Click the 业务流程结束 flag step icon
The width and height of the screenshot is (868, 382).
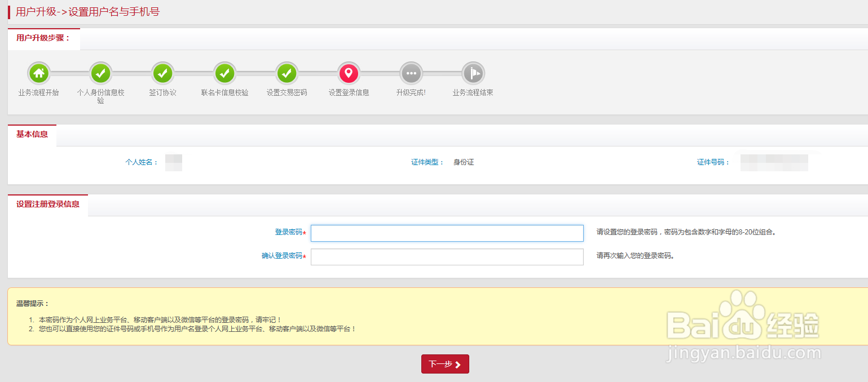coord(473,73)
